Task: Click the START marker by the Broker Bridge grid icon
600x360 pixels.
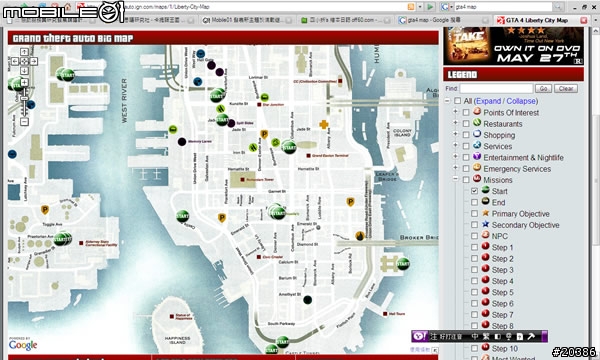Action: [403, 263]
